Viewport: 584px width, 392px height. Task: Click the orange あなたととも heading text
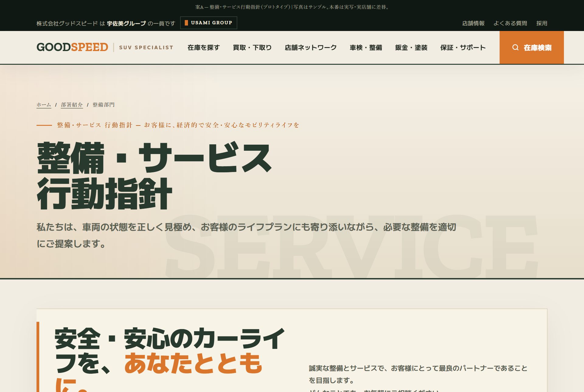click(x=193, y=363)
